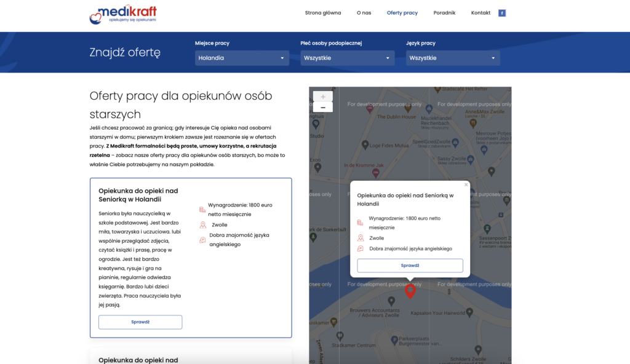630x364 pixels.
Task: Click the Medikraft logo
Action: [x=123, y=14]
